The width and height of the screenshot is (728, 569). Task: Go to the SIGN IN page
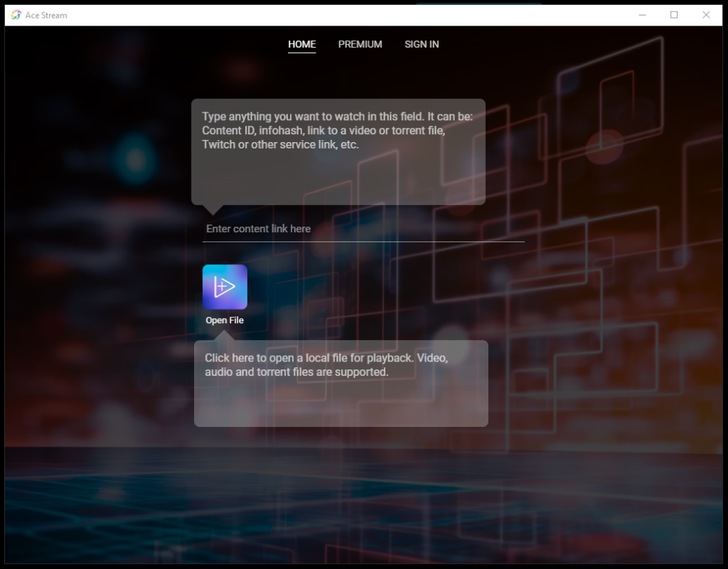click(422, 44)
